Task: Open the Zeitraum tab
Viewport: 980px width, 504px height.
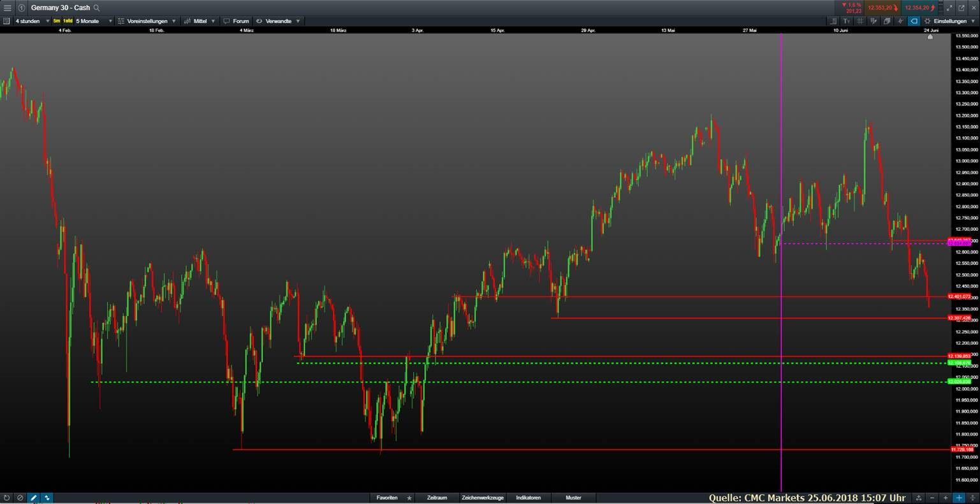Action: (437, 498)
